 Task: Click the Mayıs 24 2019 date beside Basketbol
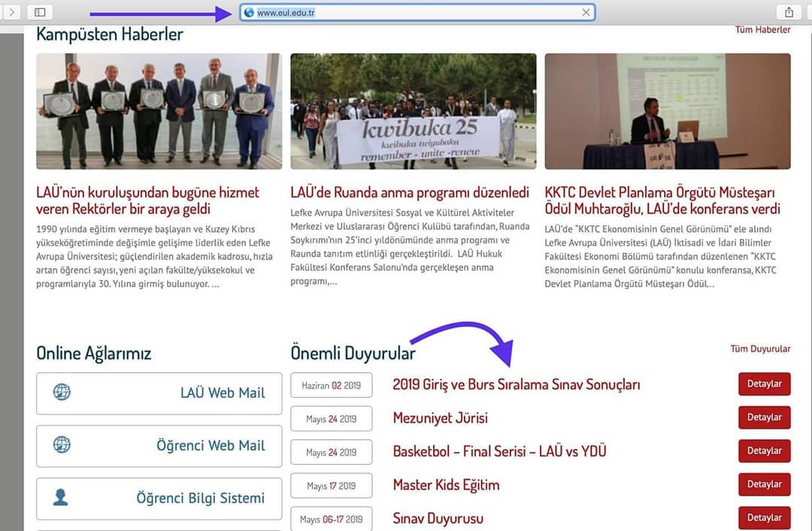tap(332, 452)
